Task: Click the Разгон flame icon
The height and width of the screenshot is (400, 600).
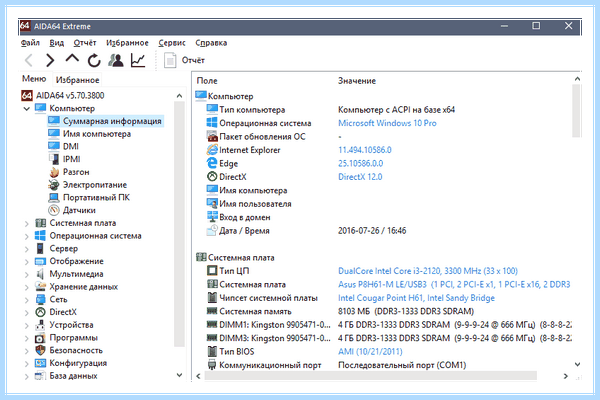Action: pos(54,172)
